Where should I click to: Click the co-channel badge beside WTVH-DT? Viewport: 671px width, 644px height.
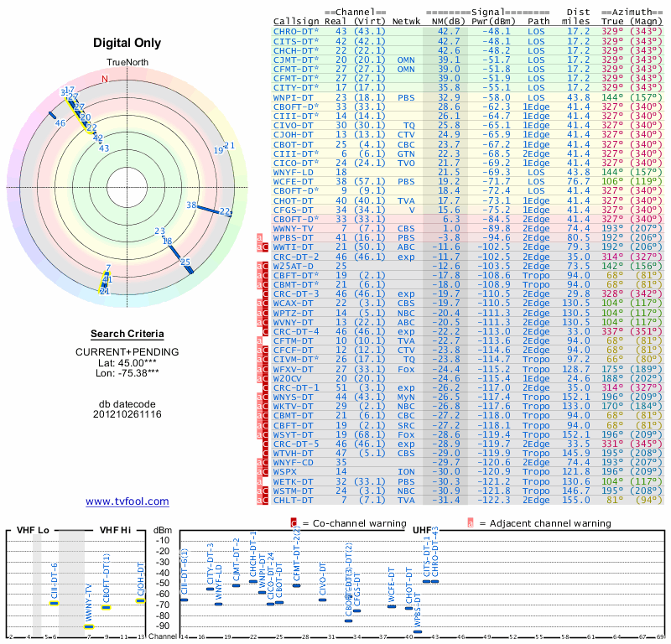tap(265, 453)
